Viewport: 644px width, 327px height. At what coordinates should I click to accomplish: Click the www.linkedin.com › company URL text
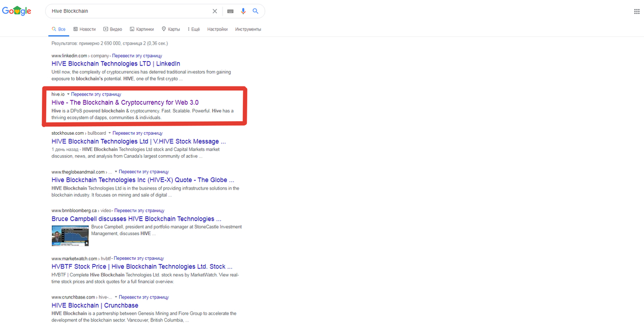pyautogui.click(x=80, y=56)
